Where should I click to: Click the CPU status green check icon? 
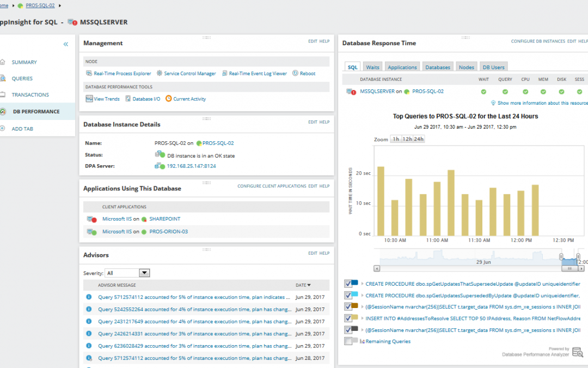[x=525, y=92]
